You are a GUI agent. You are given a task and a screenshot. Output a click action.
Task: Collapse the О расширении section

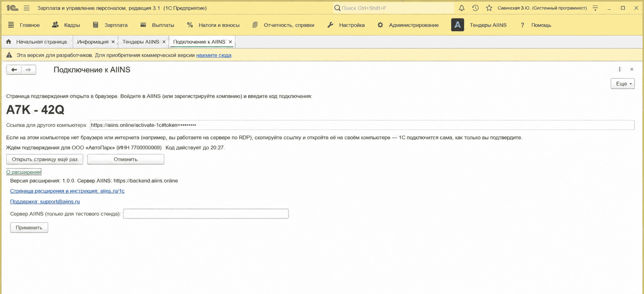coord(24,172)
